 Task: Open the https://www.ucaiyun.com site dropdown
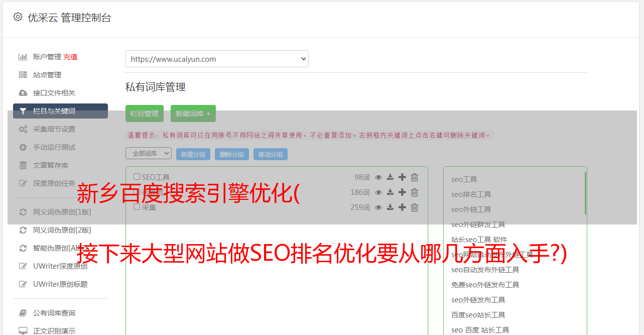coord(217,59)
